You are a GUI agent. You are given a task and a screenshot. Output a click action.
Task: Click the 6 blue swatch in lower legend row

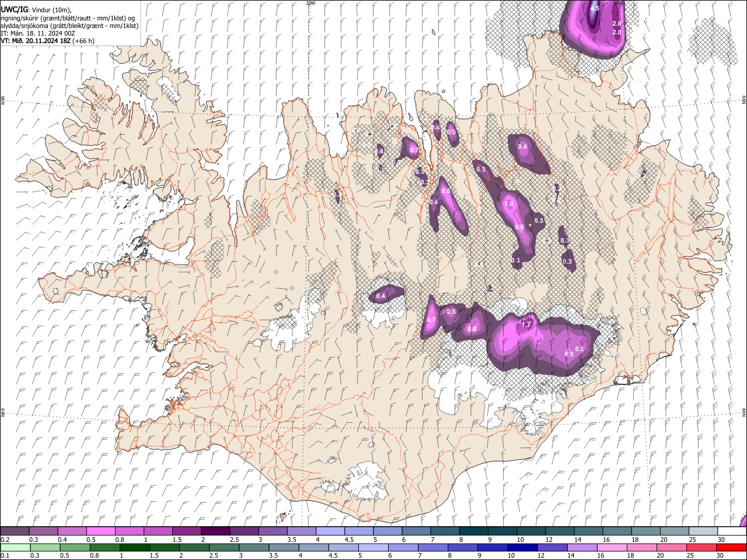(403, 547)
